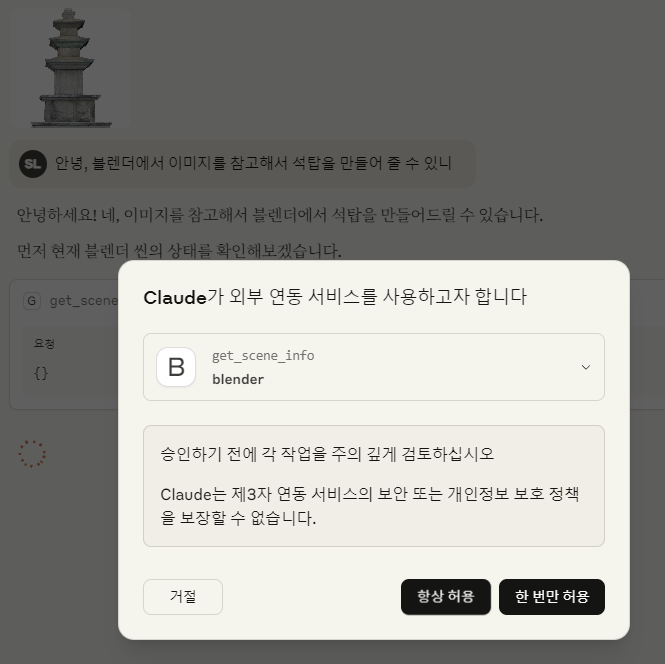Choose 항상 허용 to always allow

coord(446,597)
